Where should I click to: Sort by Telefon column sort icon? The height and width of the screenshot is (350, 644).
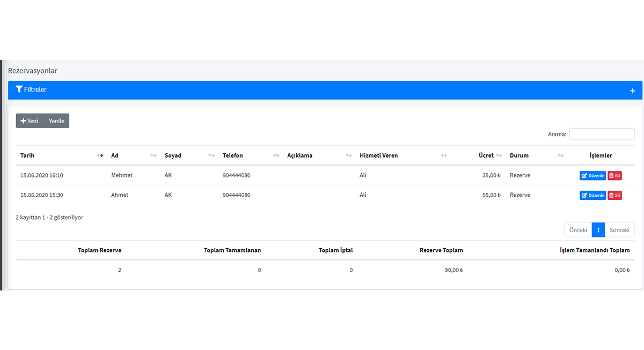276,155
